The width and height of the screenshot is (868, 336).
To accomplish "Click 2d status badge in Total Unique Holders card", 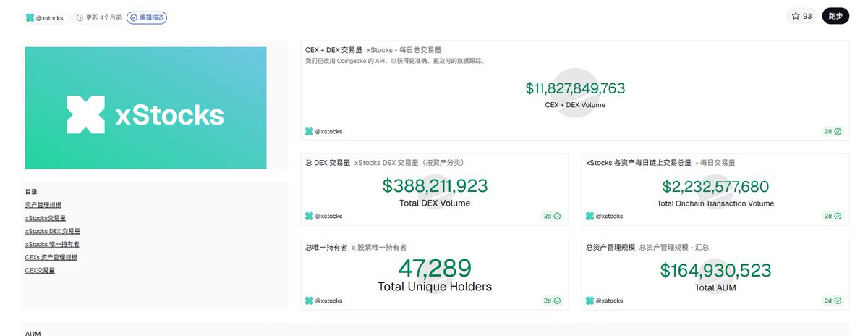I will (552, 301).
